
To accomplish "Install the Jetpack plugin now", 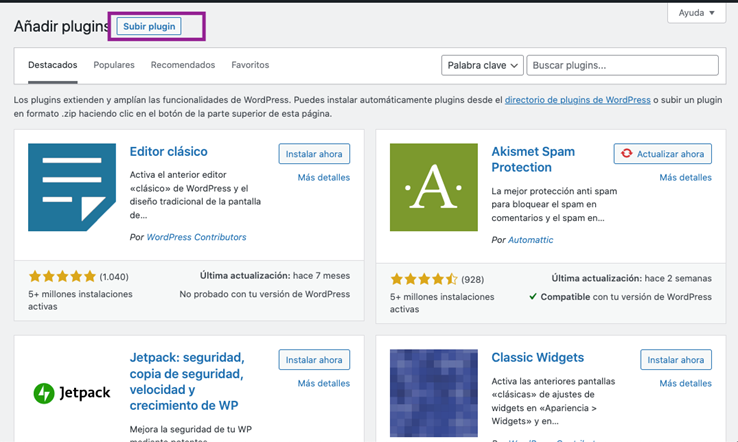I will point(314,360).
